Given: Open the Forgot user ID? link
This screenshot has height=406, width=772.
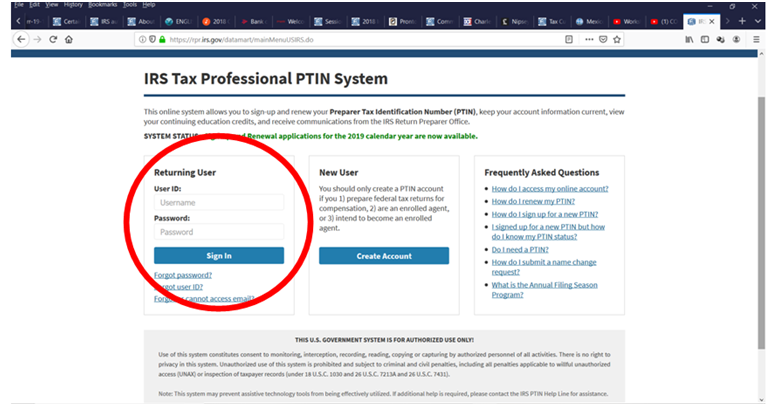Looking at the screenshot, I should pyautogui.click(x=178, y=287).
